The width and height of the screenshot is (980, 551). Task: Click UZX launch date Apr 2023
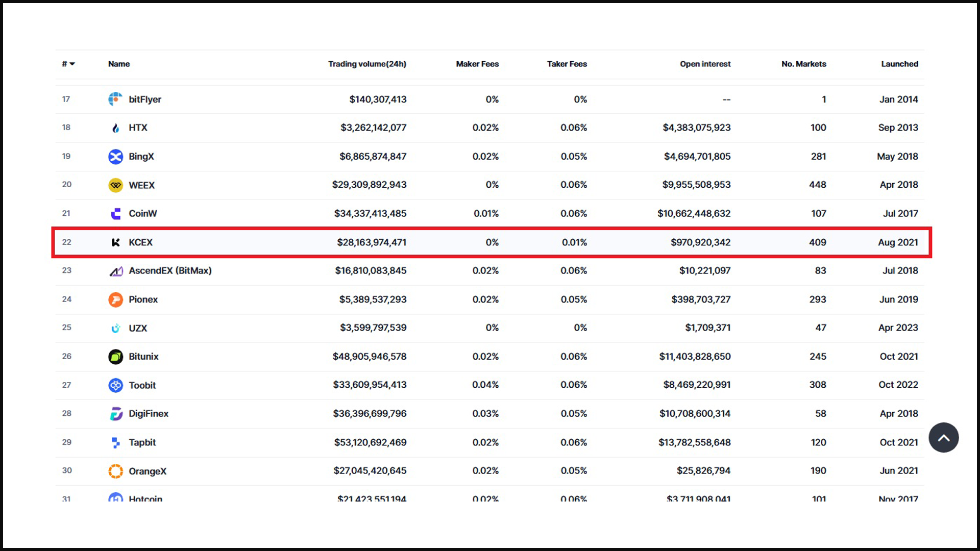898,328
